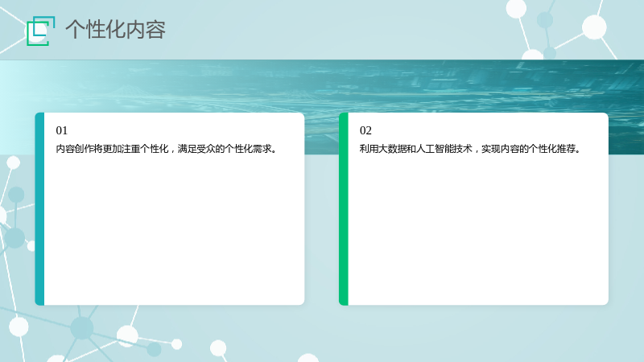Click the text 实现内容的个性化推荐
This screenshot has height=362, width=644.
[531, 149]
